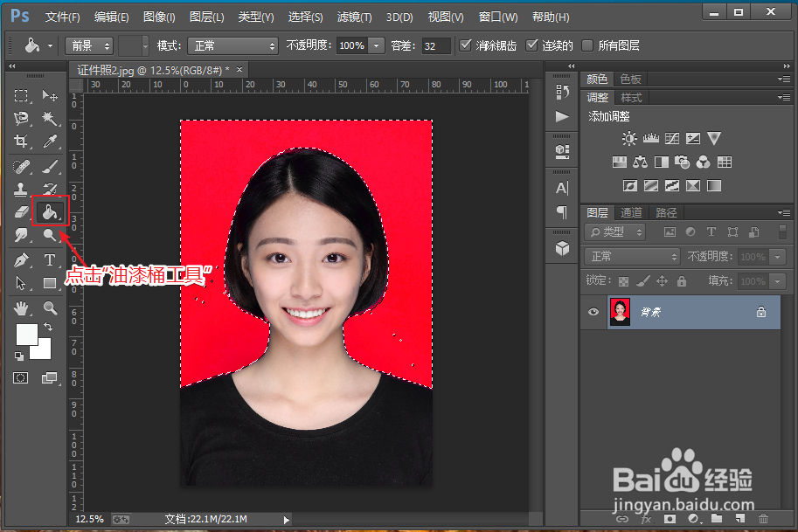Screen dimensions: 798x532
Task: Switch to the 通道 tab
Action: point(631,212)
